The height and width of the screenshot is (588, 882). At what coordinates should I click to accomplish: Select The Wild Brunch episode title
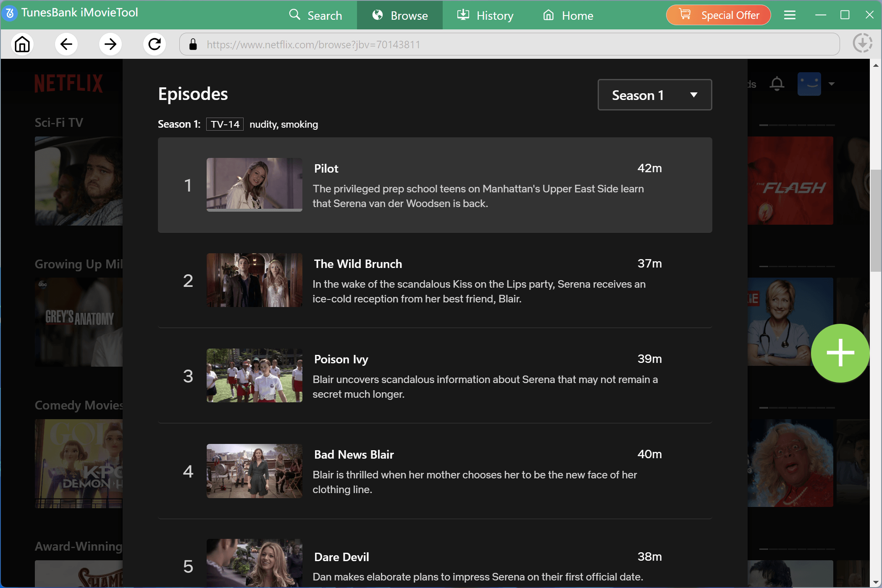[358, 264]
